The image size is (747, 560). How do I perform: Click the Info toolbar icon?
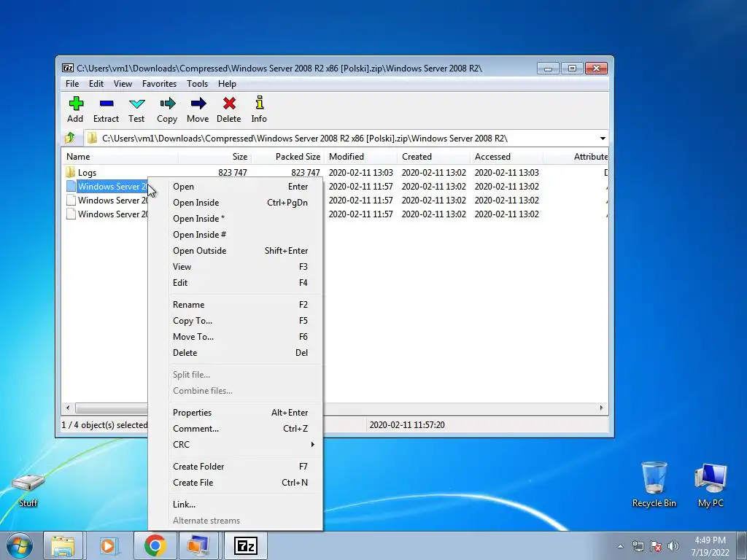pos(259,102)
